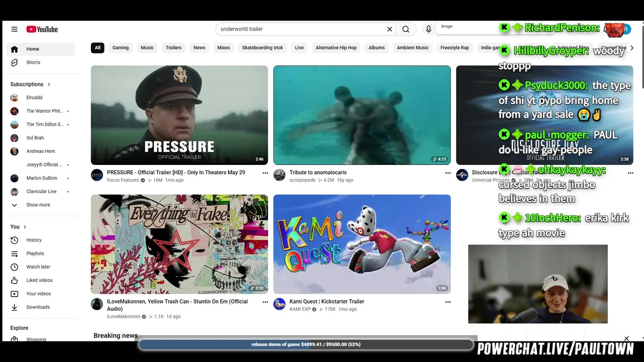Open Kami Quest Kickstarter Trailer title
Image resolution: width=644 pixels, height=362 pixels.
coord(327,302)
